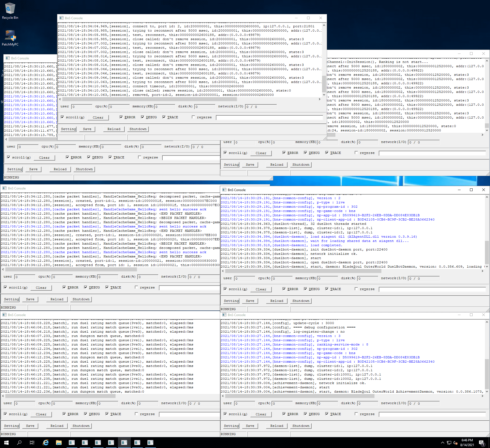The width and height of the screenshot is (490, 448).
Task: Click Clear in the session-log console
Action: [98, 117]
